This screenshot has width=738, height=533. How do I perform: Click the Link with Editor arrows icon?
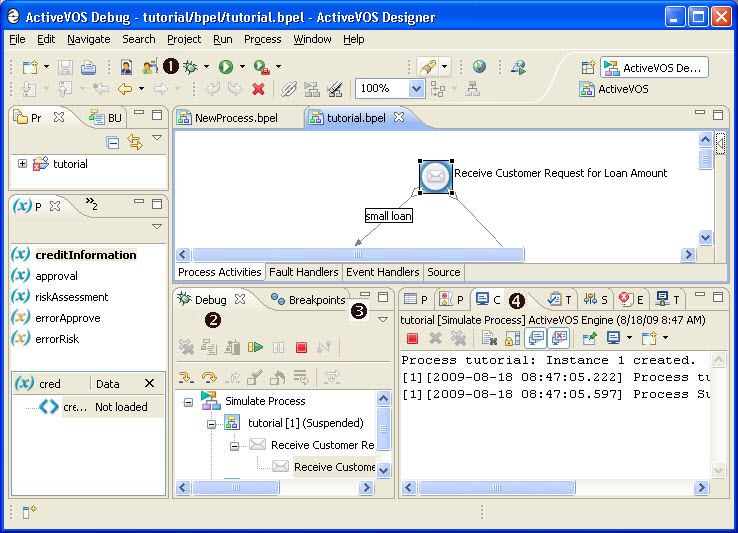(x=135, y=142)
